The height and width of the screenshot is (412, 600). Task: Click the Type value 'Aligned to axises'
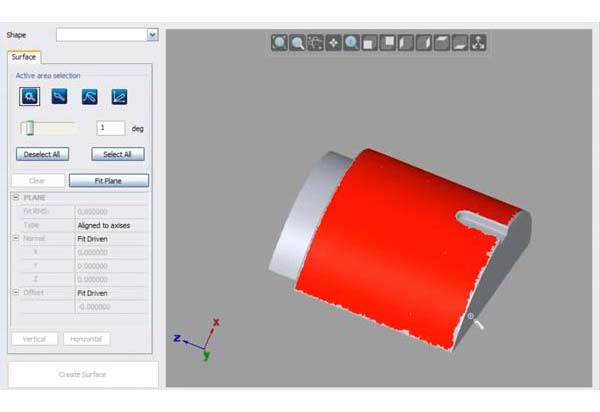click(110, 226)
